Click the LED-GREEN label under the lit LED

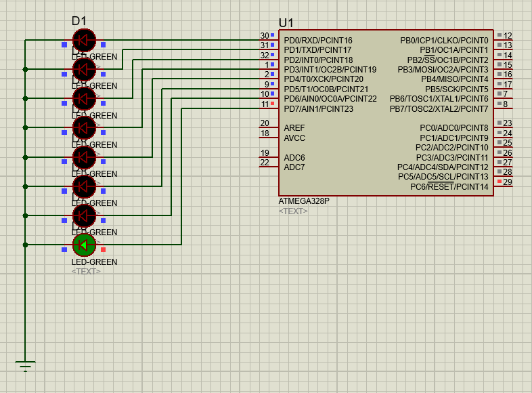(94, 262)
